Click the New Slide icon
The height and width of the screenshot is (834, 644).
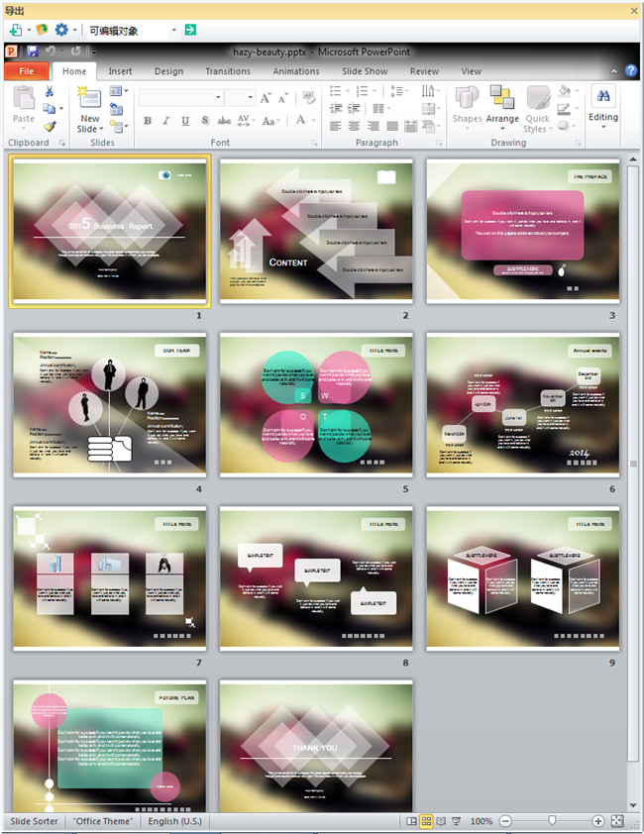pyautogui.click(x=89, y=98)
